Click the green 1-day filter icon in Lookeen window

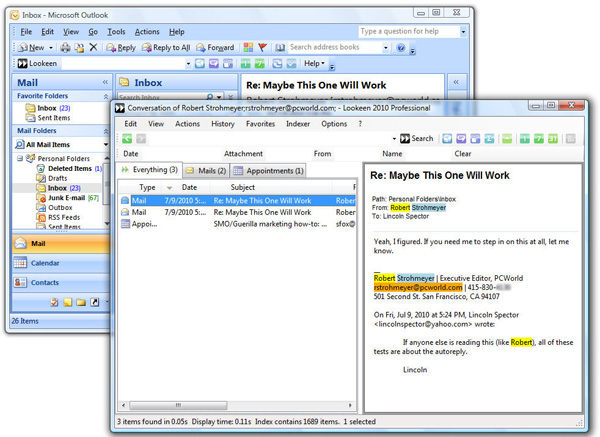tap(525, 139)
